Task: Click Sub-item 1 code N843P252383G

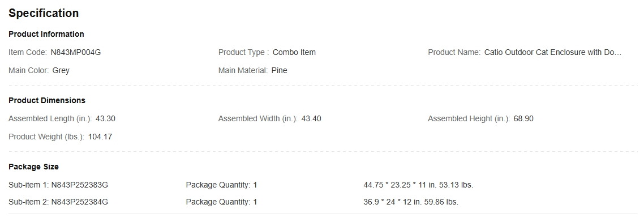Action: click(x=80, y=185)
